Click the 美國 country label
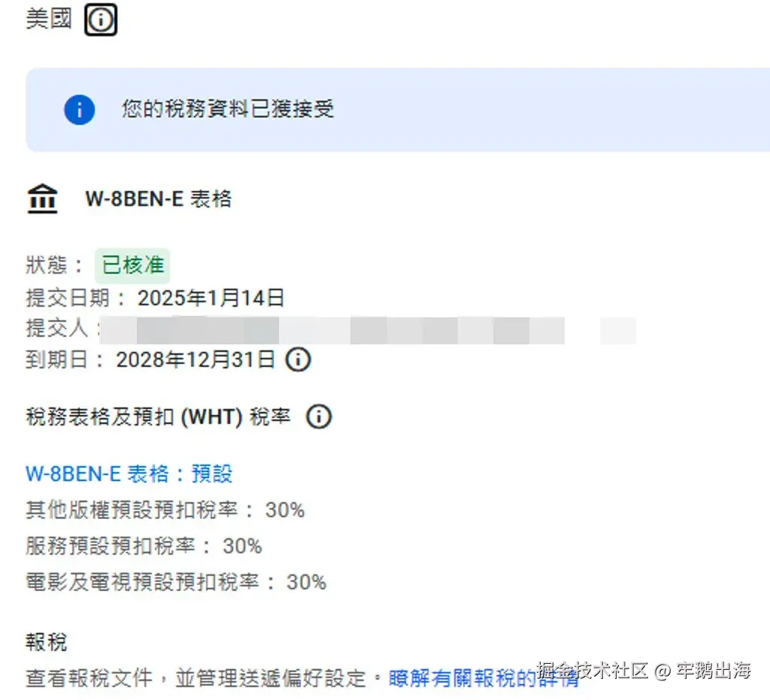770x700 pixels. (x=47, y=20)
